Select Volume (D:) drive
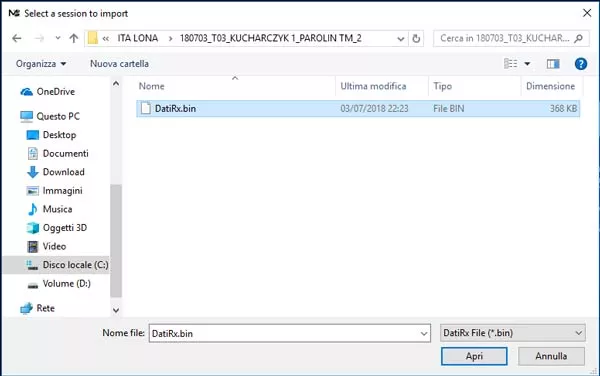The image size is (600, 376). (59, 284)
